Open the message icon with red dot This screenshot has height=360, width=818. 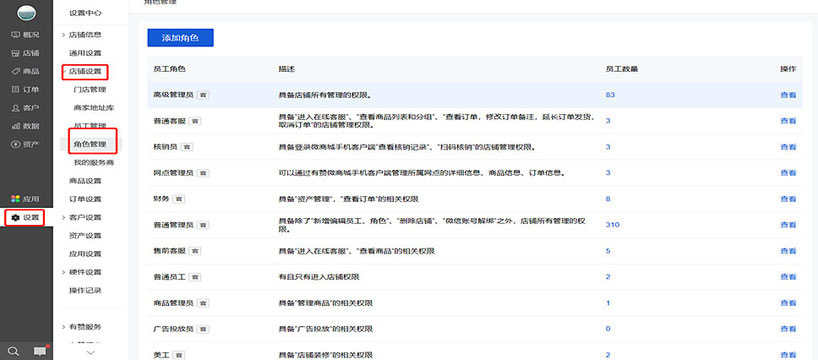40,351
